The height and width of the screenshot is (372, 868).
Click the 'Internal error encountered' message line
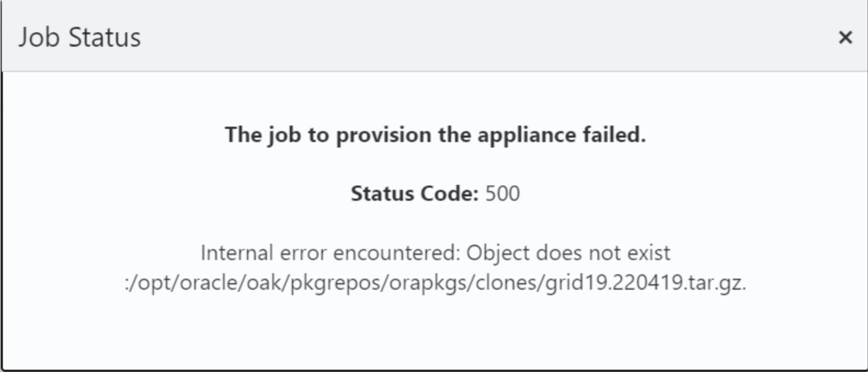[x=435, y=253]
